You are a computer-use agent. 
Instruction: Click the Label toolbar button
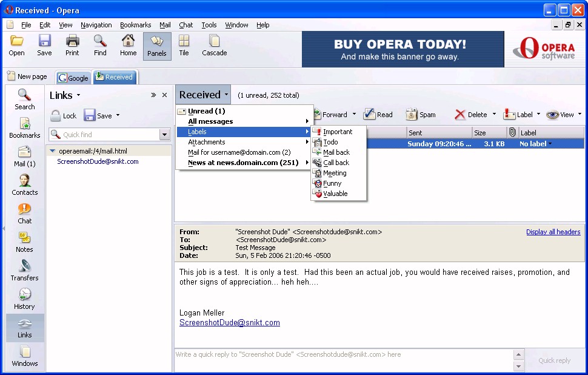click(518, 115)
